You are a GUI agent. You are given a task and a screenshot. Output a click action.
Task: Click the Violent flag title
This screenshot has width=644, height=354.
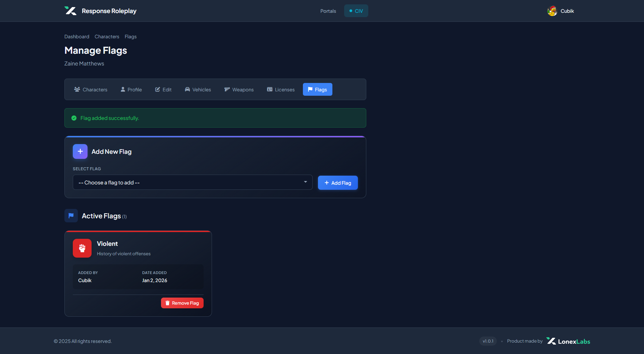pos(107,244)
